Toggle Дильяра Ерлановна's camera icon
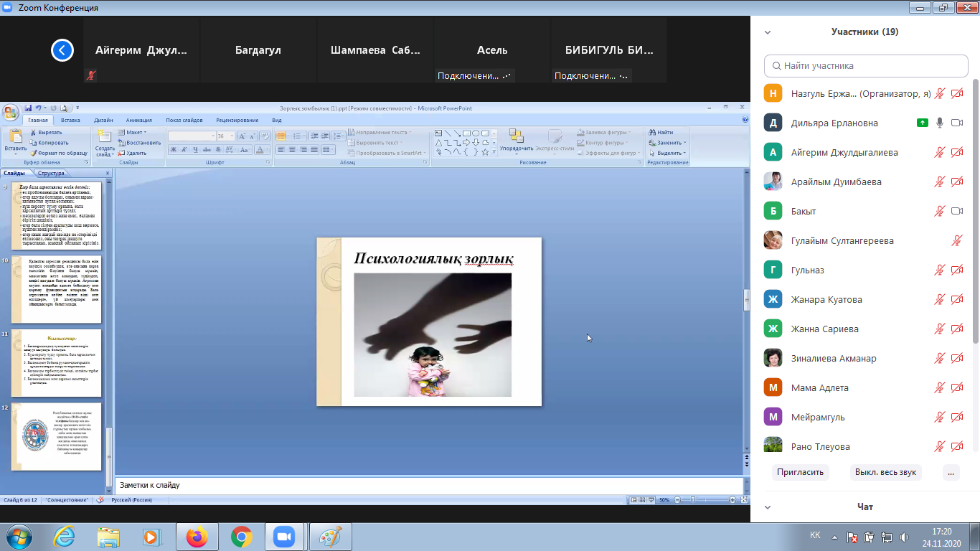Screen dimensions: 980x551 pyautogui.click(x=956, y=123)
